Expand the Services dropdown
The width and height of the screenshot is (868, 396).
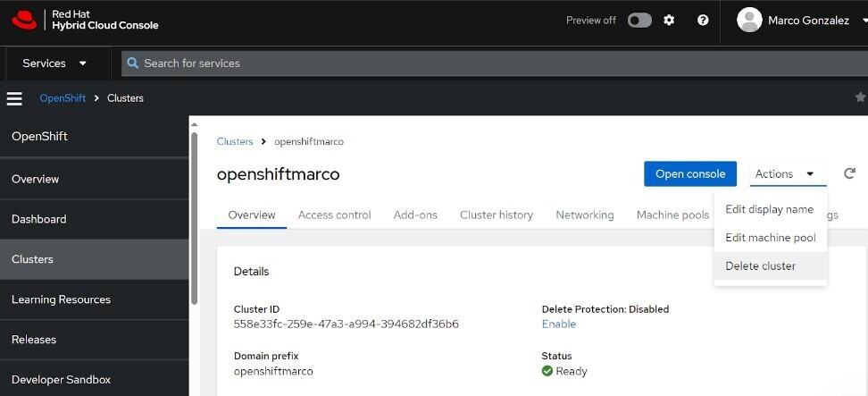[x=54, y=63]
